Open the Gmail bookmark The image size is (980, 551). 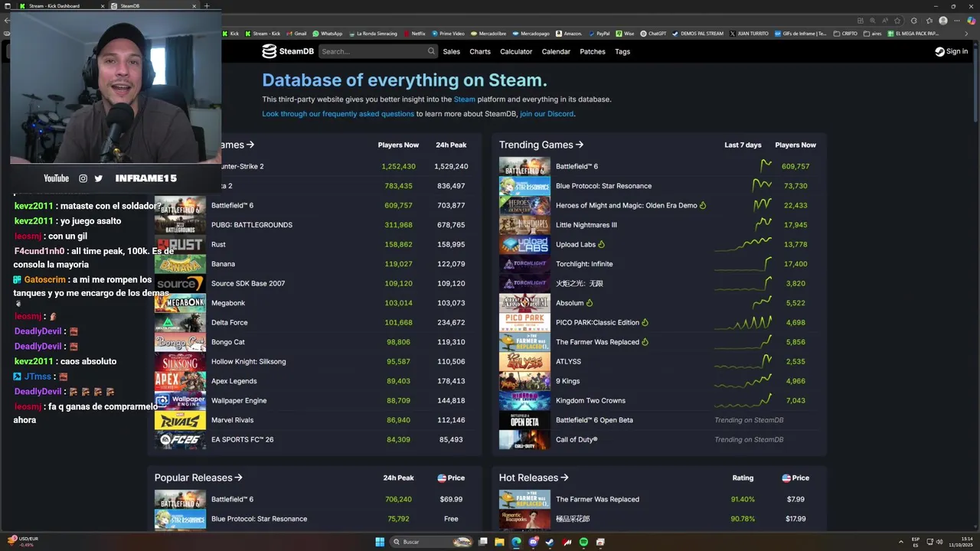296,34
